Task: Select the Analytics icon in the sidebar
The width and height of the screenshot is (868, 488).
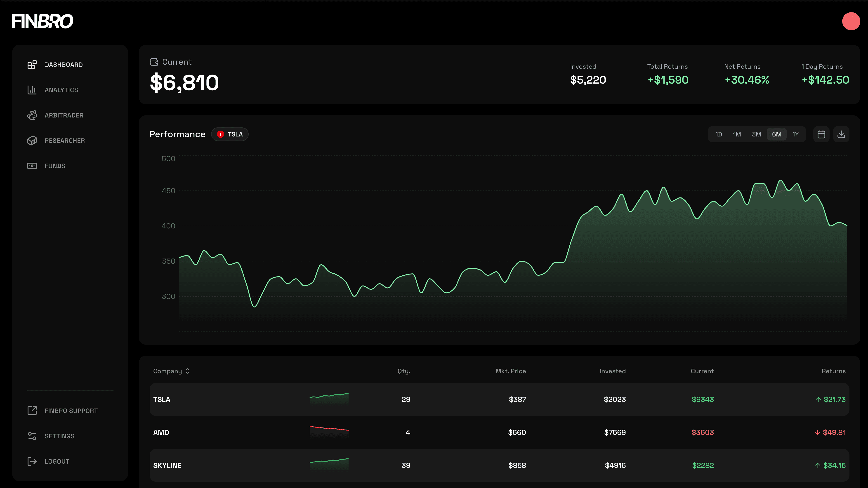Action: [x=32, y=90]
